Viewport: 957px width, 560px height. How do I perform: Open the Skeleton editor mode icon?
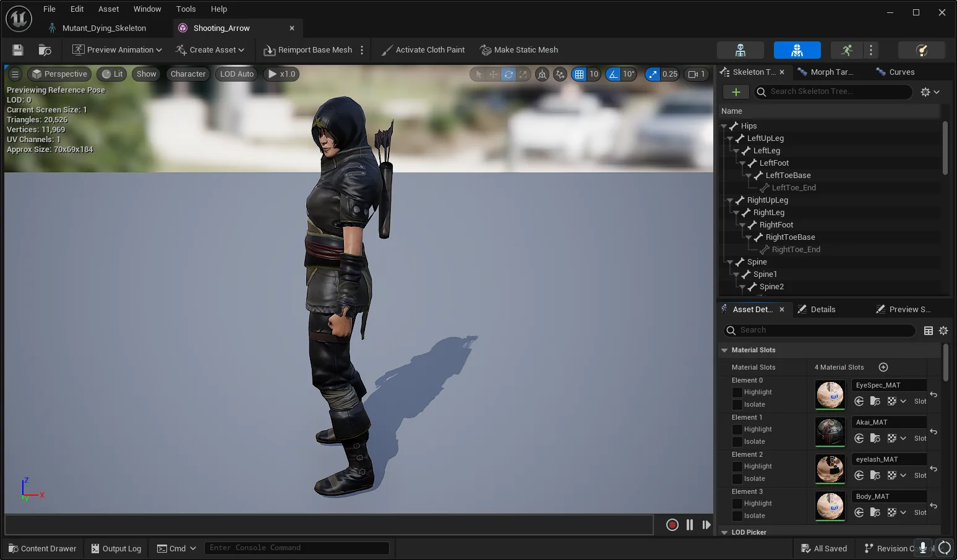pyautogui.click(x=740, y=50)
